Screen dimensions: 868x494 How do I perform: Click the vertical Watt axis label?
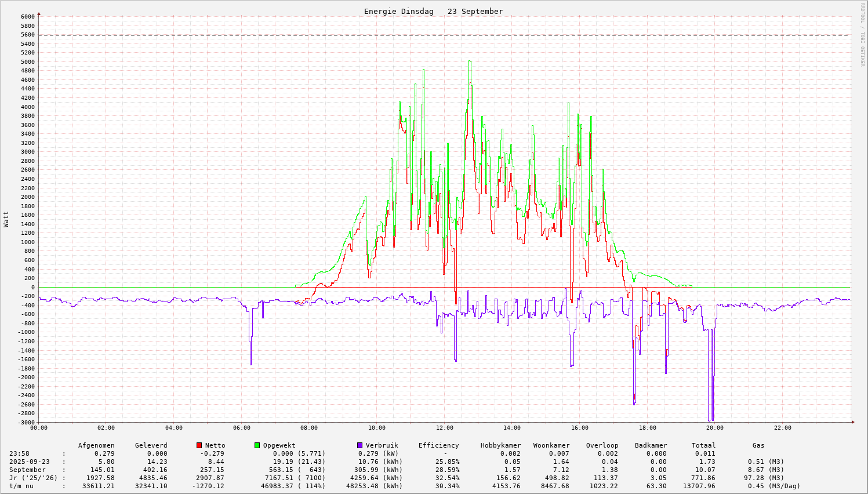[x=6, y=219]
